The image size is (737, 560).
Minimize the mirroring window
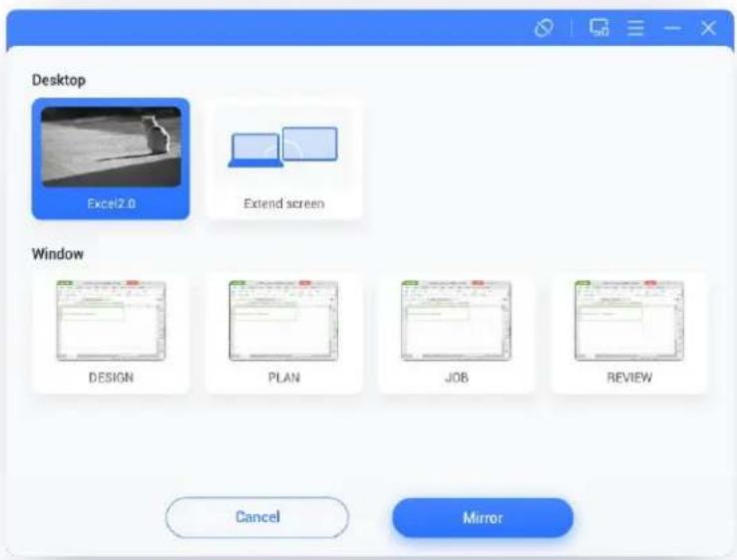[x=672, y=28]
